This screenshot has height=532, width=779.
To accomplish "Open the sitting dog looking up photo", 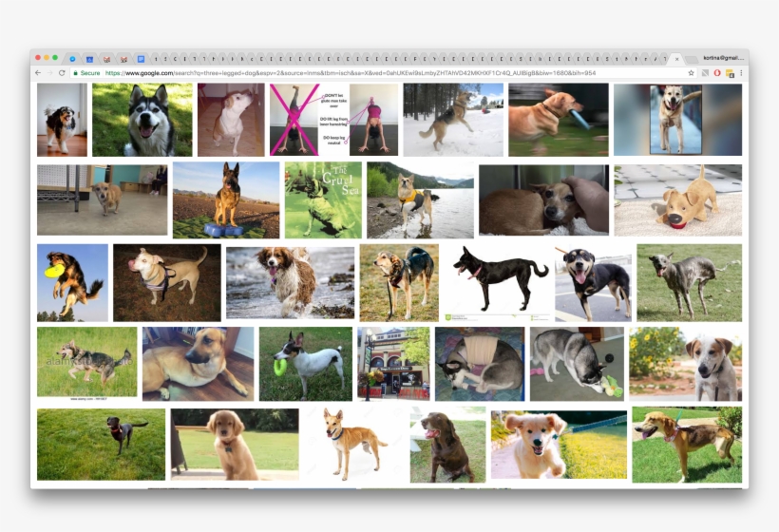I will point(231,120).
